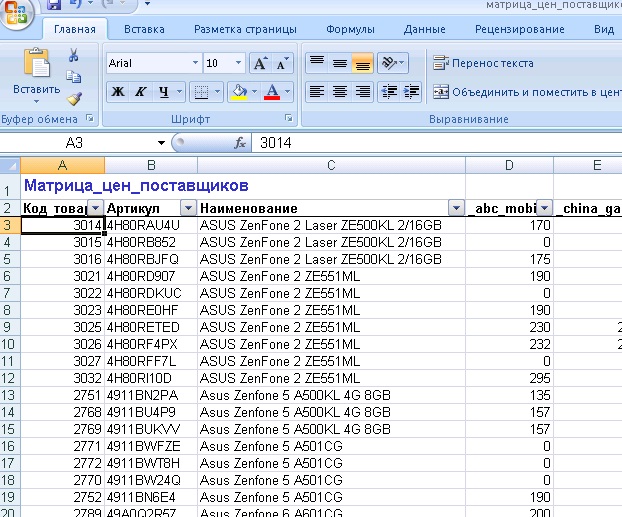
Task: Click the Increase Font Size icon
Action: (x=260, y=63)
